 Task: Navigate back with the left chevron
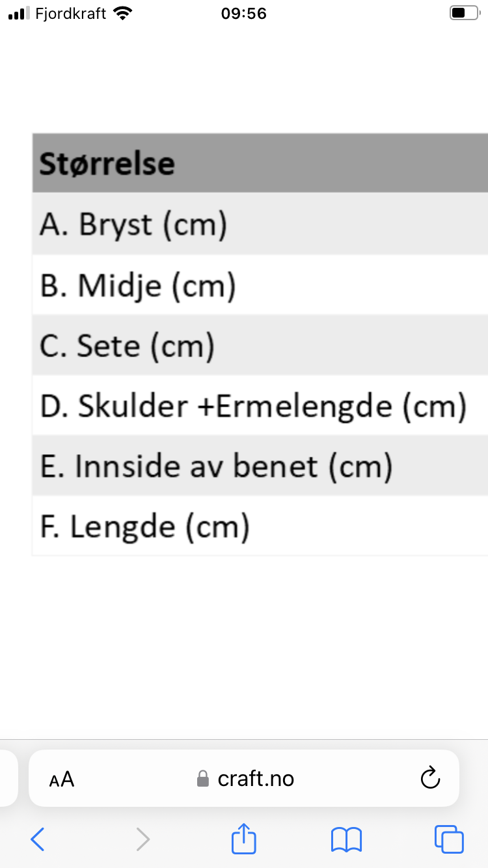pos(37,839)
